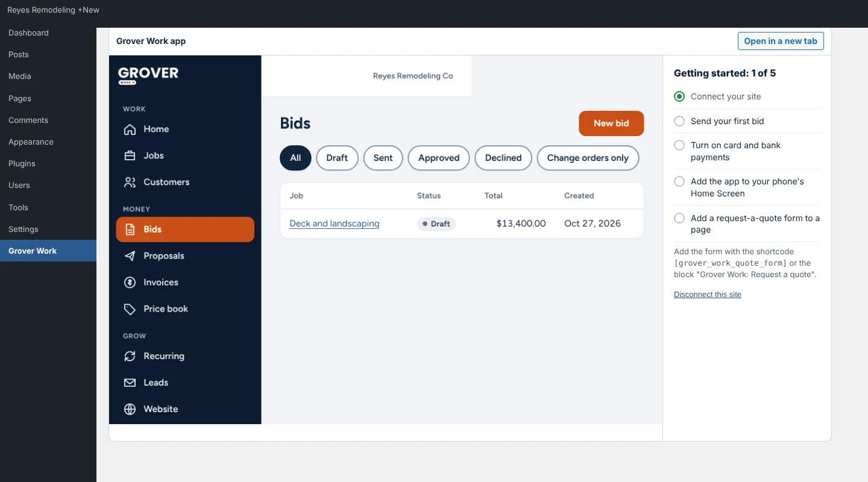This screenshot has width=868, height=482.
Task: Click the Jobs briefcase icon
Action: click(x=130, y=155)
